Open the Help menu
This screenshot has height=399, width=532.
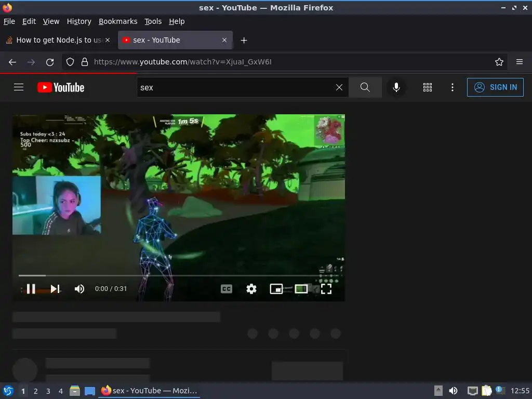click(x=177, y=21)
